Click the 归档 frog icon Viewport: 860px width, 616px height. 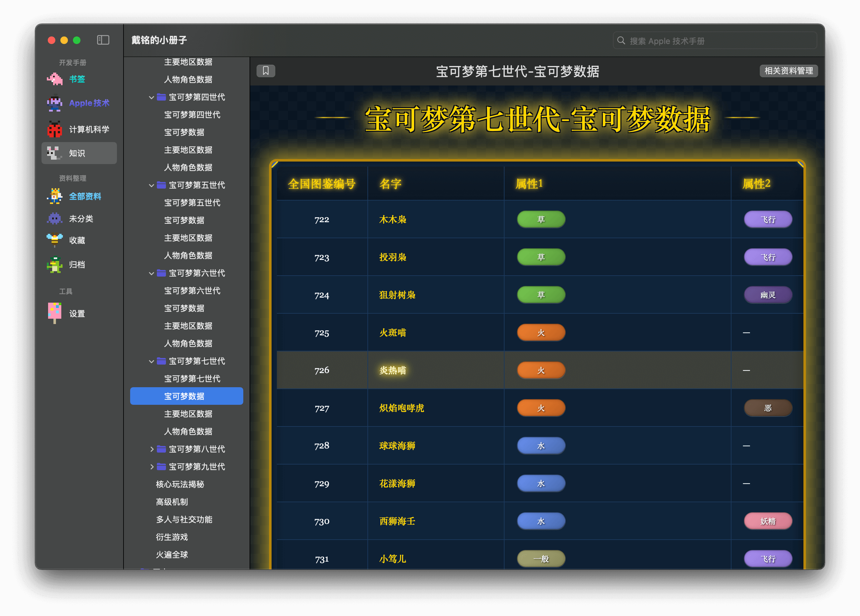55,265
